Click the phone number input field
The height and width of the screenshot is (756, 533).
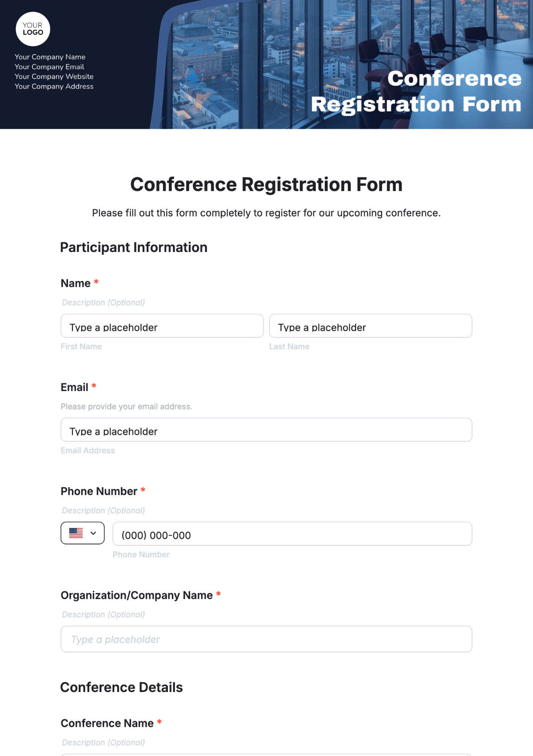click(x=292, y=534)
